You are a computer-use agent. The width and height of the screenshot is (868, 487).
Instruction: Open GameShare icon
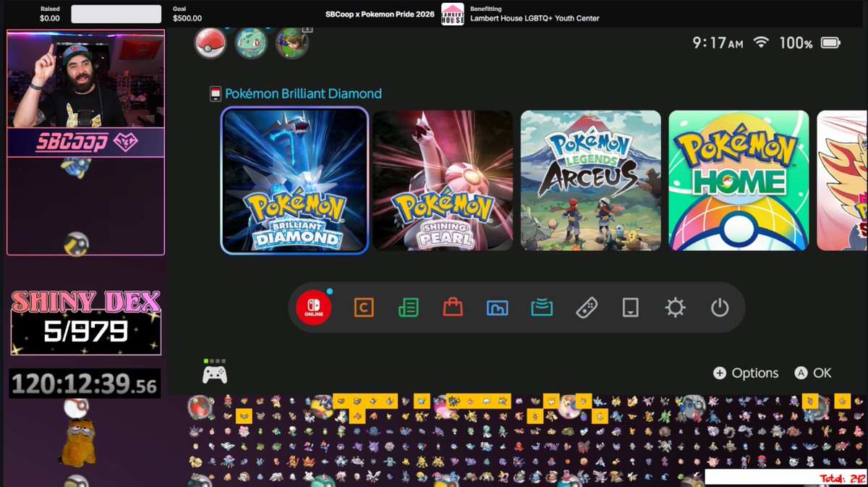pyautogui.click(x=542, y=308)
